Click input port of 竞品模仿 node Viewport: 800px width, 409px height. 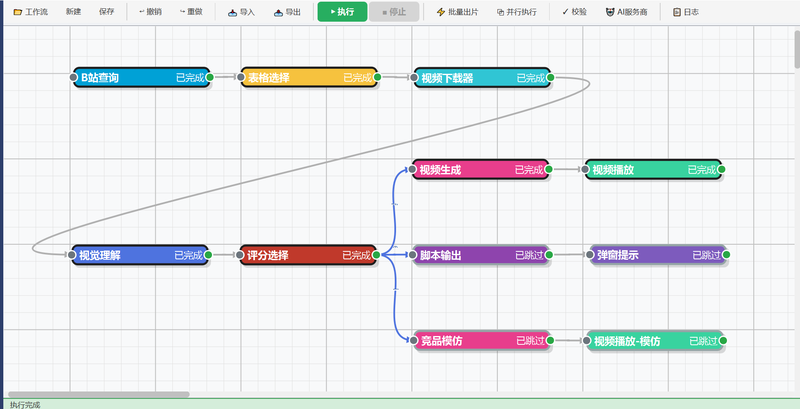click(x=414, y=341)
